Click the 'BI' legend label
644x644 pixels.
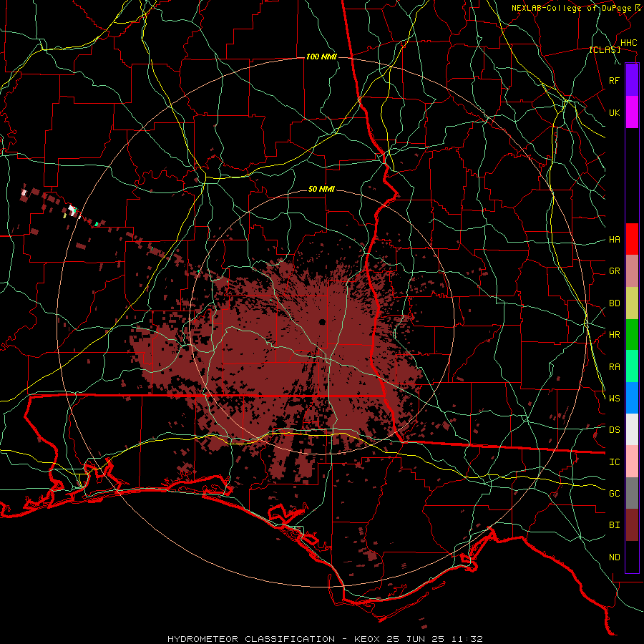(x=614, y=525)
